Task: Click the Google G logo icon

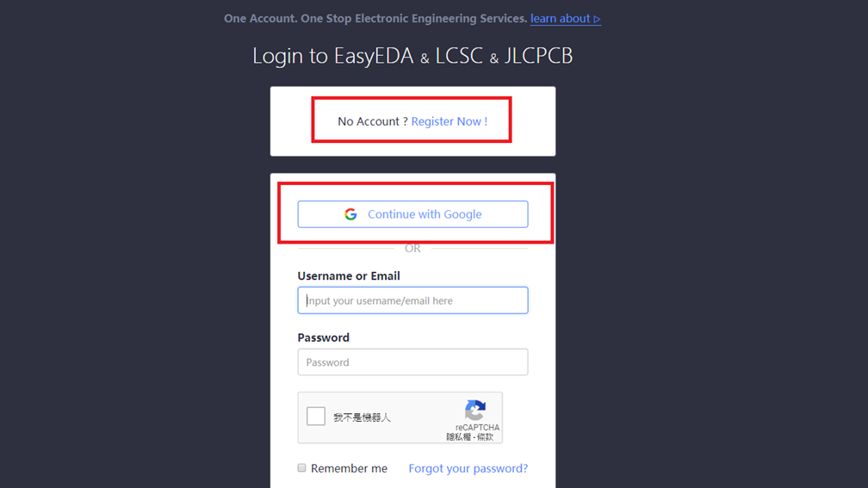Action: pos(350,214)
